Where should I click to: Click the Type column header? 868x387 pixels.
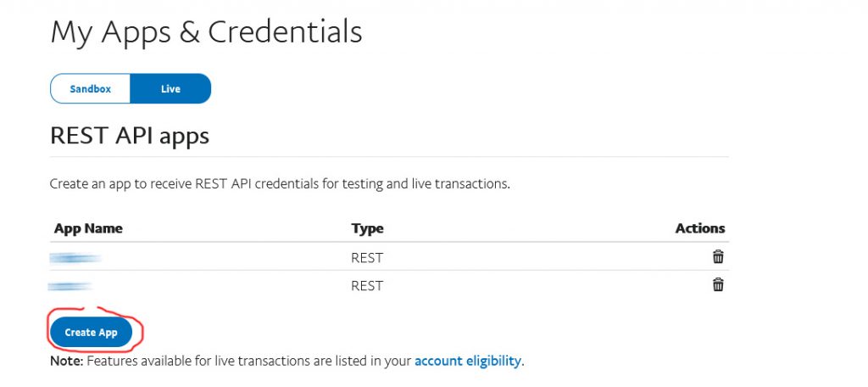[367, 228]
